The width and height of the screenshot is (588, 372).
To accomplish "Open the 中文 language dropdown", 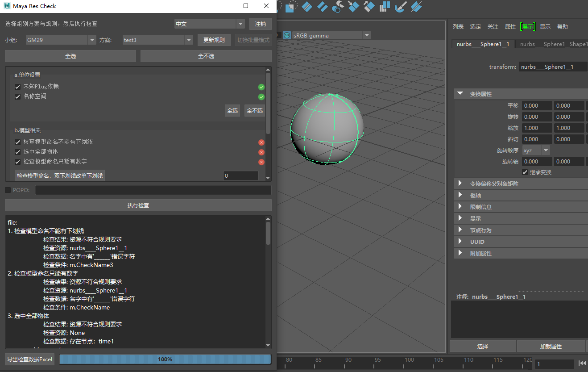I will pos(209,24).
